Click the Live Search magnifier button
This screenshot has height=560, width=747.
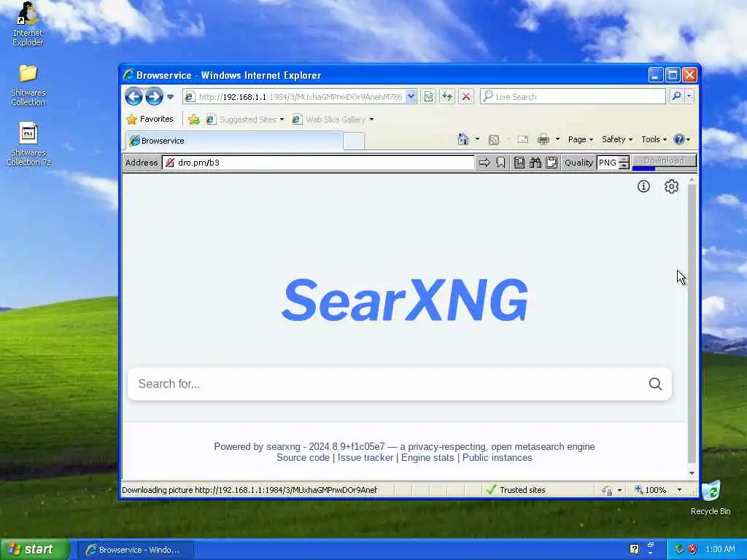coord(676,97)
